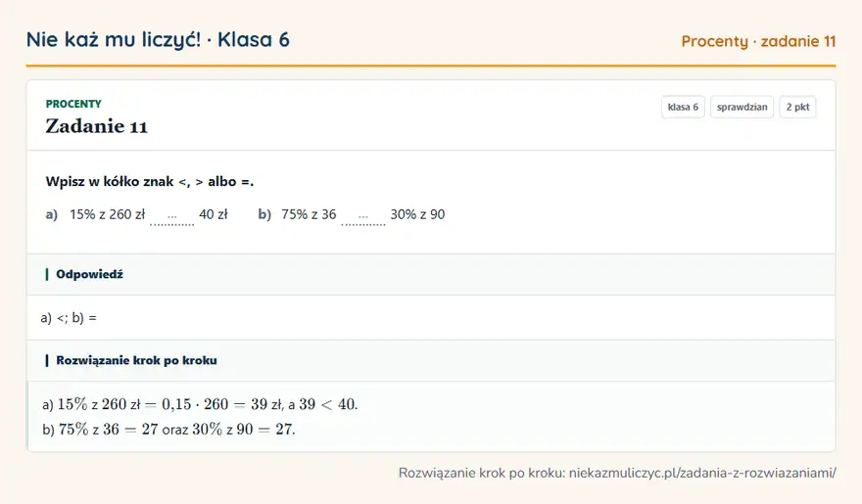Click the green 'PROCENTY' category label
Screen dimensions: 862x504
[x=73, y=104]
